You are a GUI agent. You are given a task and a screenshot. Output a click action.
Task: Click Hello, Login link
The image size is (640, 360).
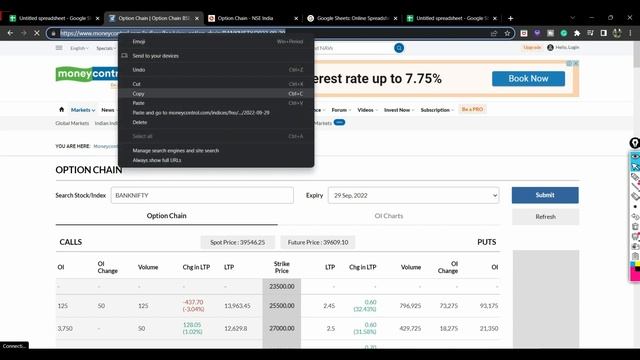click(563, 47)
